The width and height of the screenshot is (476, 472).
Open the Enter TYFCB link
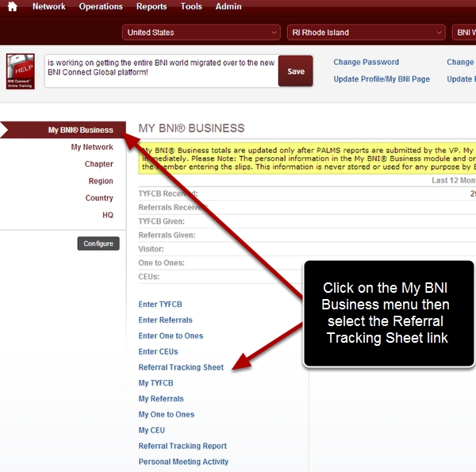pos(159,305)
